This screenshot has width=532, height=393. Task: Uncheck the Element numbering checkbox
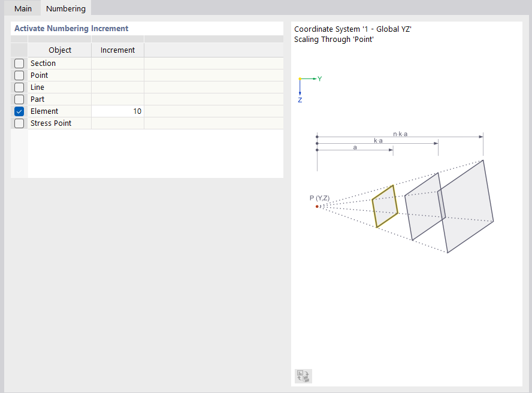tap(19, 111)
